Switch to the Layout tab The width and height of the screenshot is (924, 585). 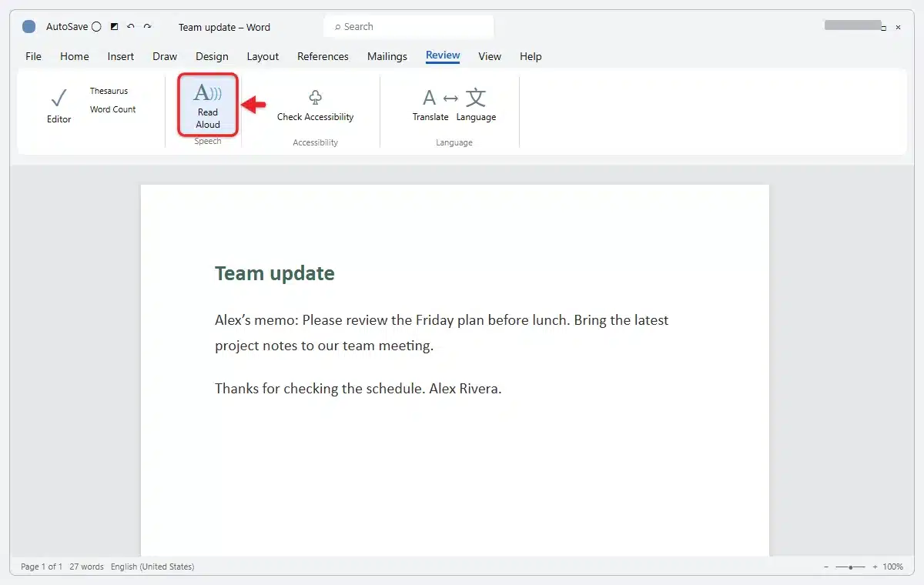click(x=263, y=56)
